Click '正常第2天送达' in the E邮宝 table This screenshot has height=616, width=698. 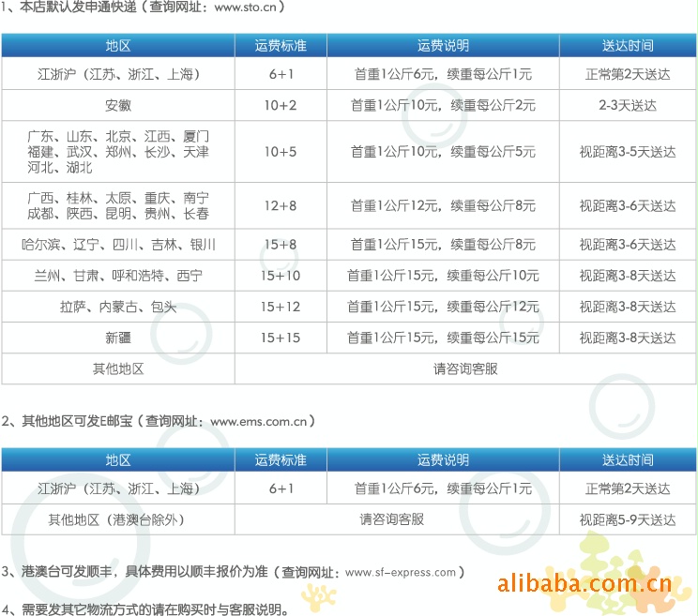pos(628,488)
